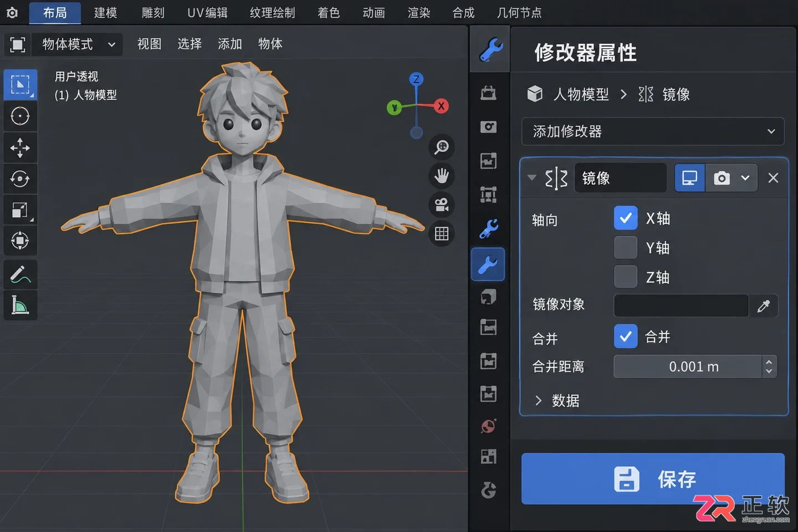Switch perspective/orthographic grid icon
The width and height of the screenshot is (798, 532).
tap(442, 234)
